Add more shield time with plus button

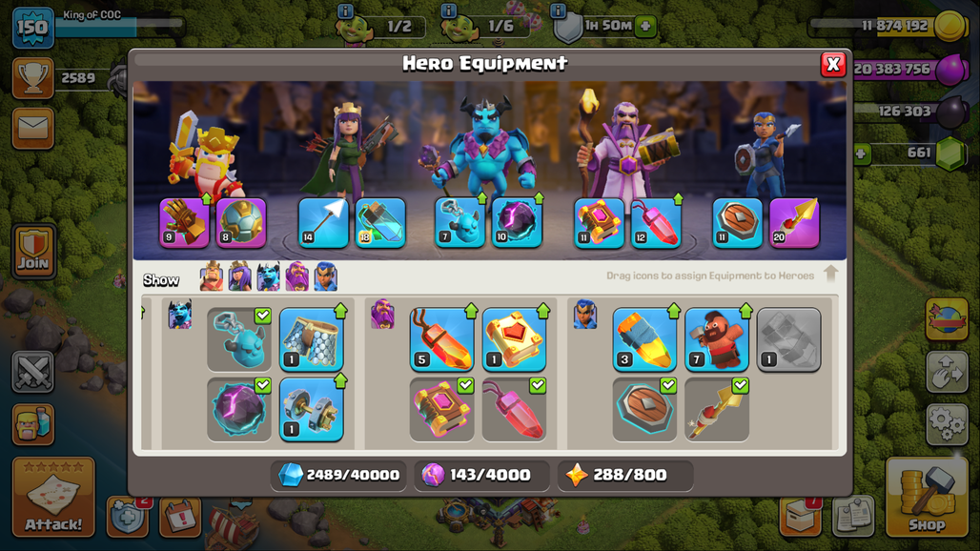pyautogui.click(x=645, y=27)
